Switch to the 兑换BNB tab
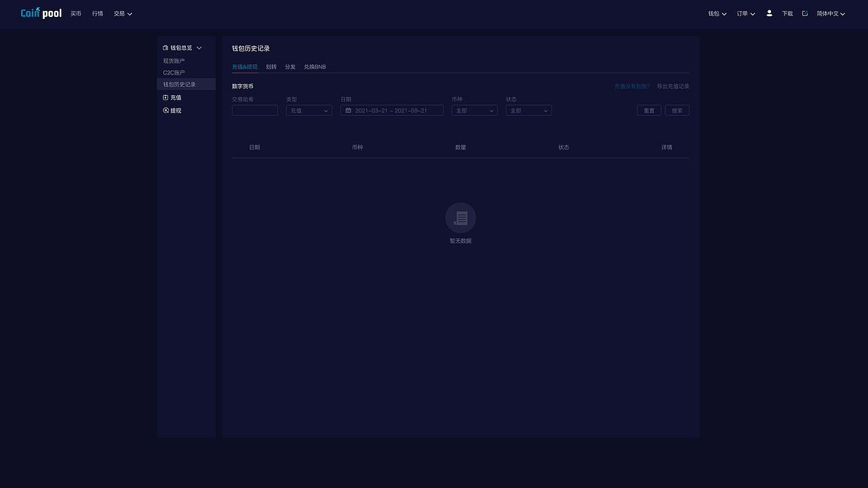Image resolution: width=868 pixels, height=488 pixels. (x=315, y=67)
